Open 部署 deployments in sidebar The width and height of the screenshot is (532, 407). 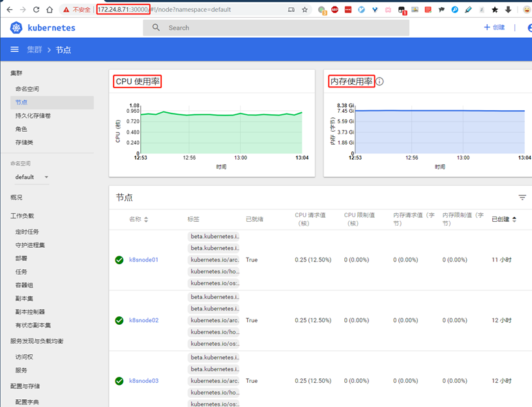tap(21, 258)
